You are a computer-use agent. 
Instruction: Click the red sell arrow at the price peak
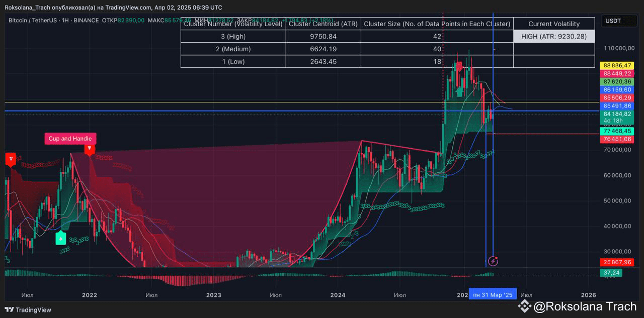click(458, 67)
